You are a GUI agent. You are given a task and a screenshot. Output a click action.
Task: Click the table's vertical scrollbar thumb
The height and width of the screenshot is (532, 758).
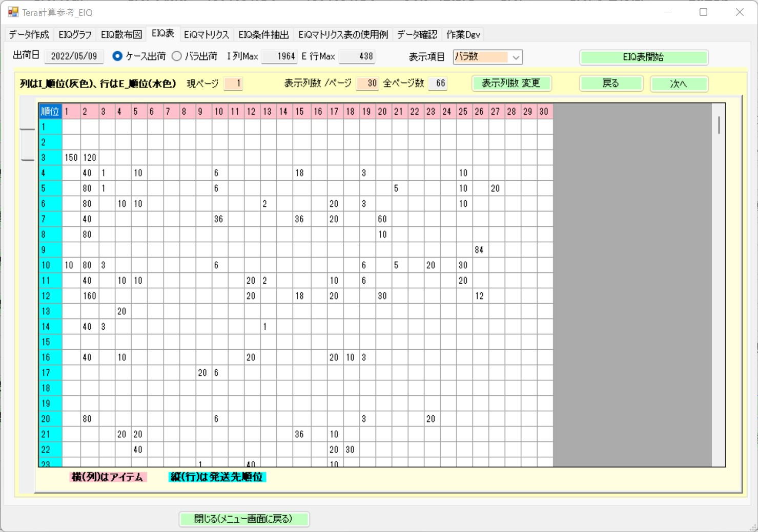[x=719, y=125]
